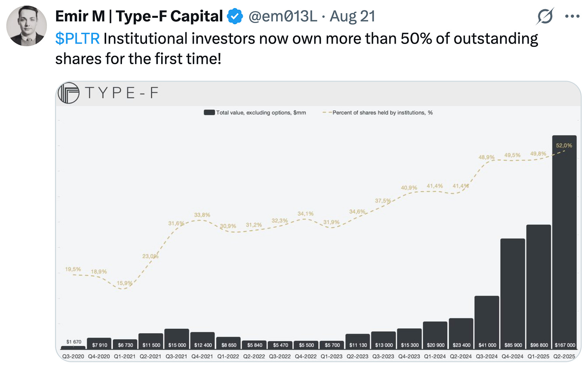Click the dashed Percent of shares legend marker
This screenshot has width=588, height=368.
point(327,113)
